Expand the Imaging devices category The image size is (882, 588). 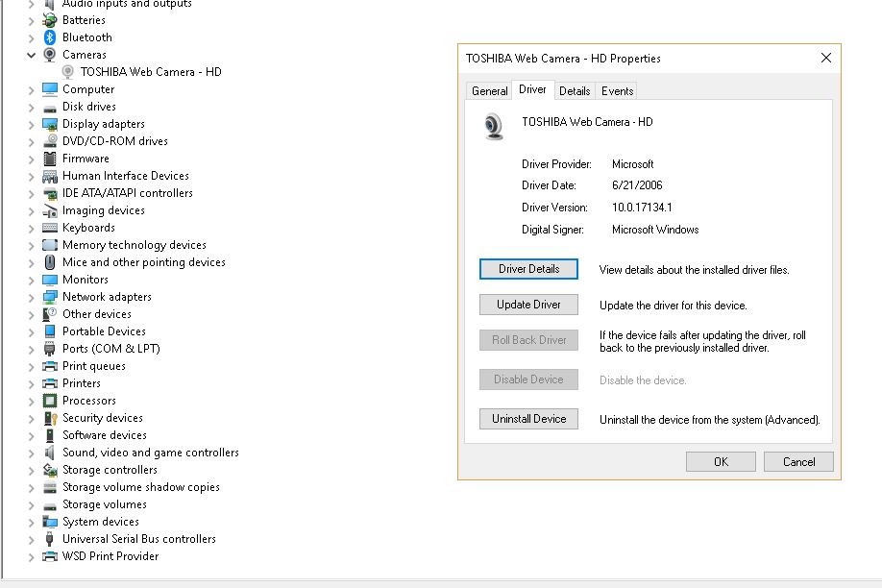coord(32,211)
